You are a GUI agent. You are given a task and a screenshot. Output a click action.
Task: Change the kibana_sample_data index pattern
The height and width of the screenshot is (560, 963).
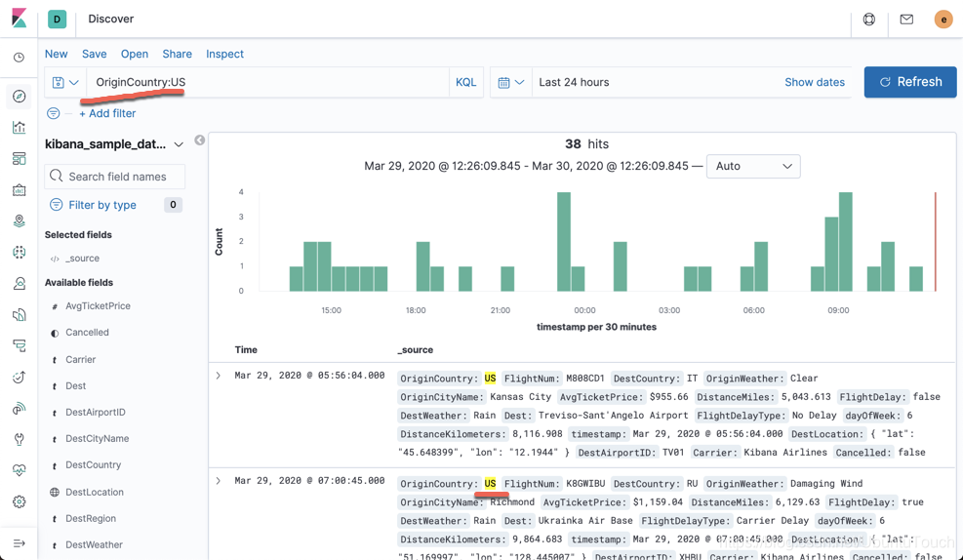pyautogui.click(x=114, y=144)
